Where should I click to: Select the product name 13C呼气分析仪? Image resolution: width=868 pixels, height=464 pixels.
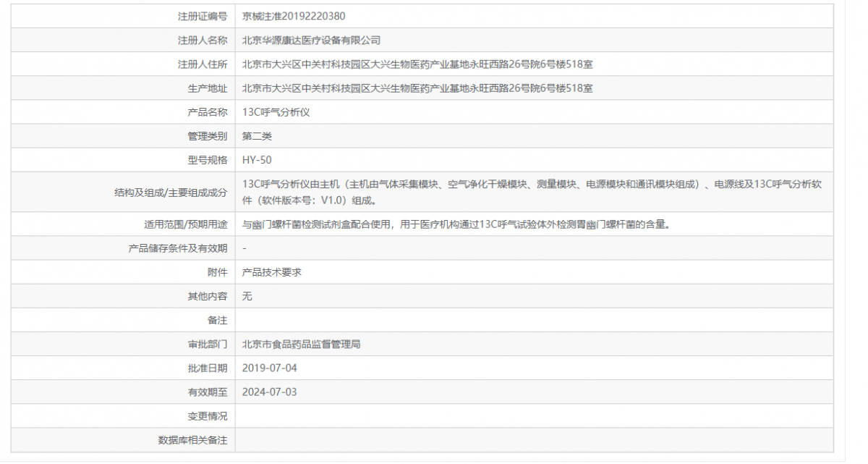click(x=275, y=111)
